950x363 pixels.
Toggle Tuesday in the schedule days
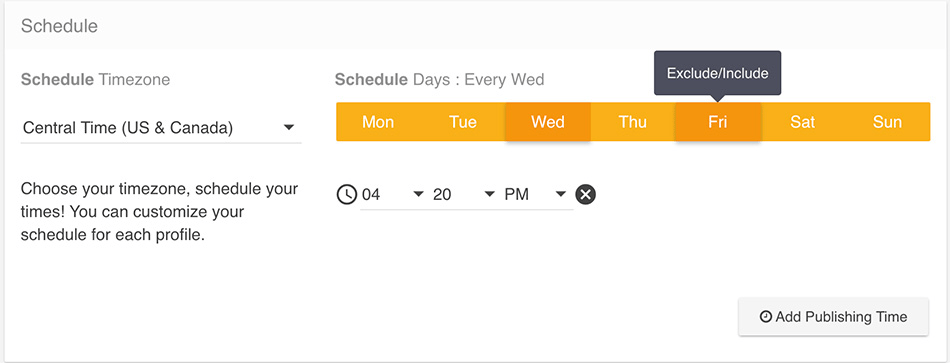pos(463,122)
